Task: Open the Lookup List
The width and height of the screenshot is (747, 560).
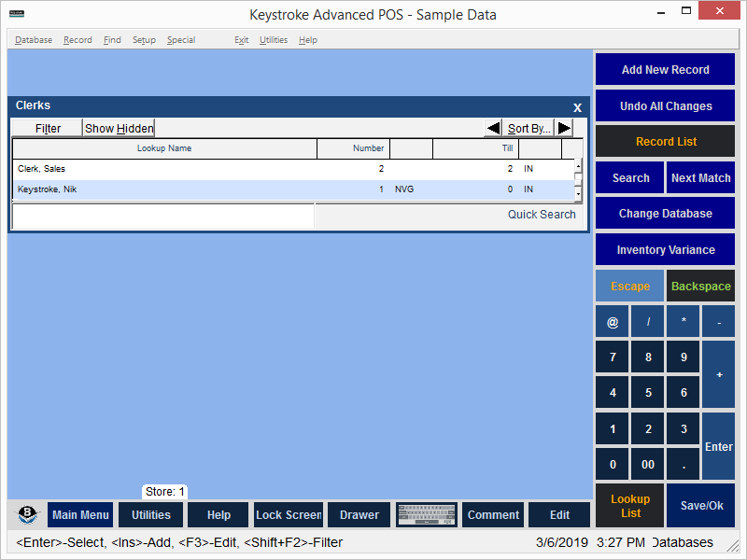Action: pos(630,506)
